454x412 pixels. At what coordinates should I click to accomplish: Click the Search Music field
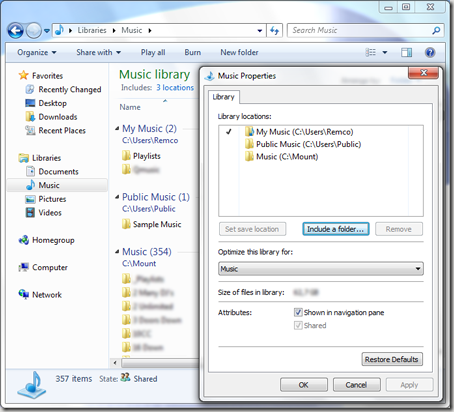(x=360, y=30)
